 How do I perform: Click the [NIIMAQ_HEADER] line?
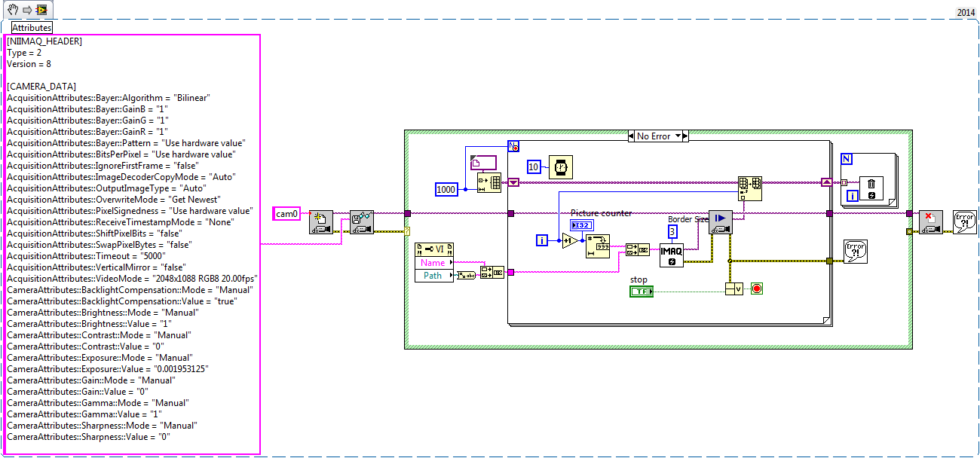pyautogui.click(x=44, y=41)
